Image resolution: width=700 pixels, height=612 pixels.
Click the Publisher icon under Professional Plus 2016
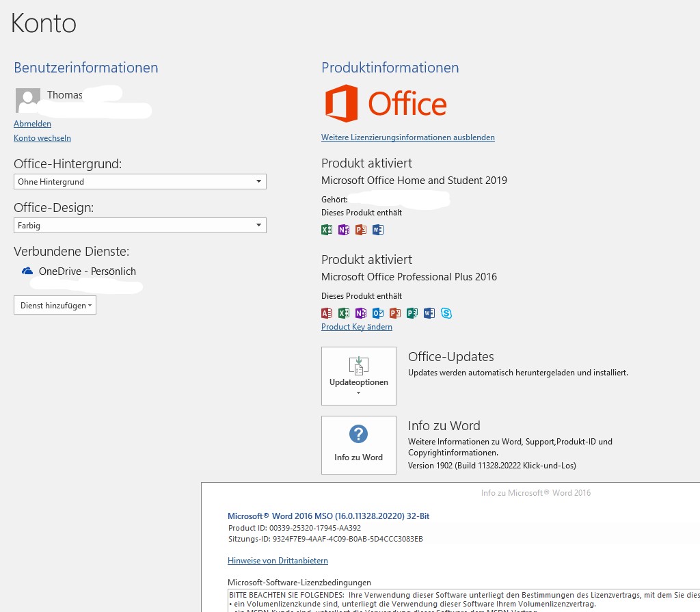click(412, 313)
